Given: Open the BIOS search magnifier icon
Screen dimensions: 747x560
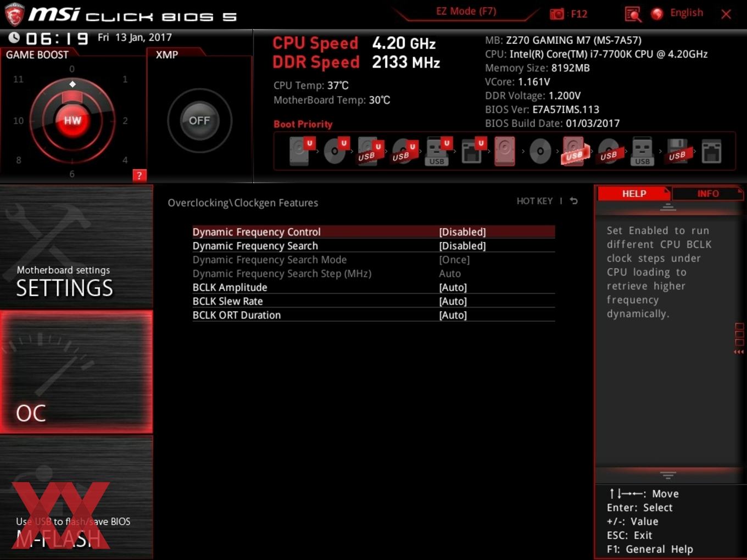Looking at the screenshot, I should click(633, 14).
